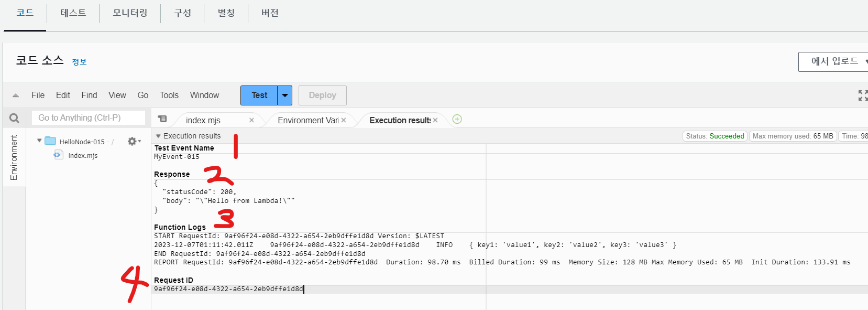Viewport: 868px width, 310px height.
Task: Click the Hello from Lambda body line
Action: click(x=228, y=201)
